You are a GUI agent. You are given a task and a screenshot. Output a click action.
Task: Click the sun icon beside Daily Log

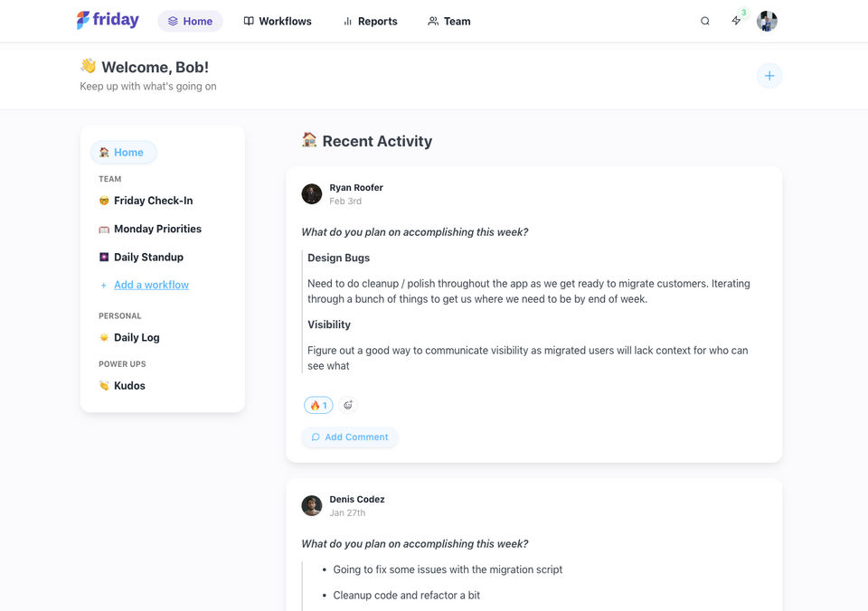(x=103, y=338)
